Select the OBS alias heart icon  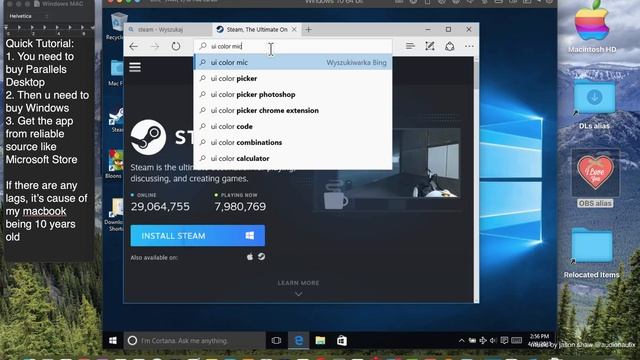tap(595, 178)
